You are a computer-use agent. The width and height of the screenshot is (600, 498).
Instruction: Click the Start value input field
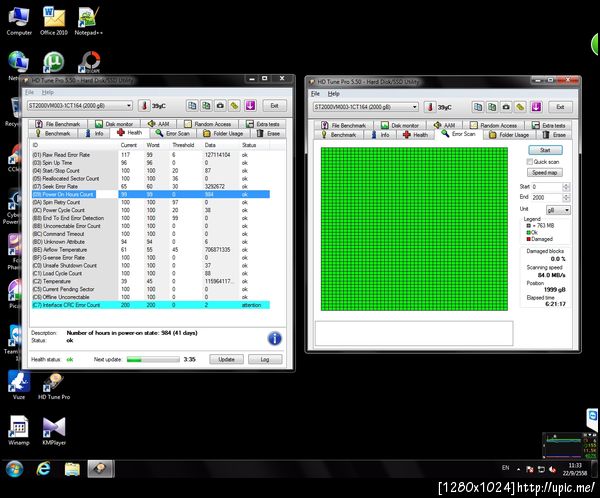tap(547, 187)
